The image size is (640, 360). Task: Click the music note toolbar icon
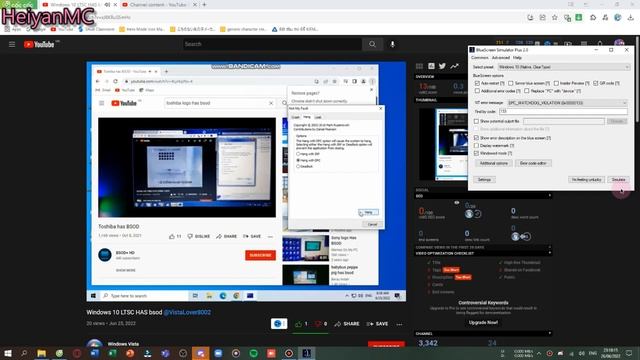pos(605,18)
